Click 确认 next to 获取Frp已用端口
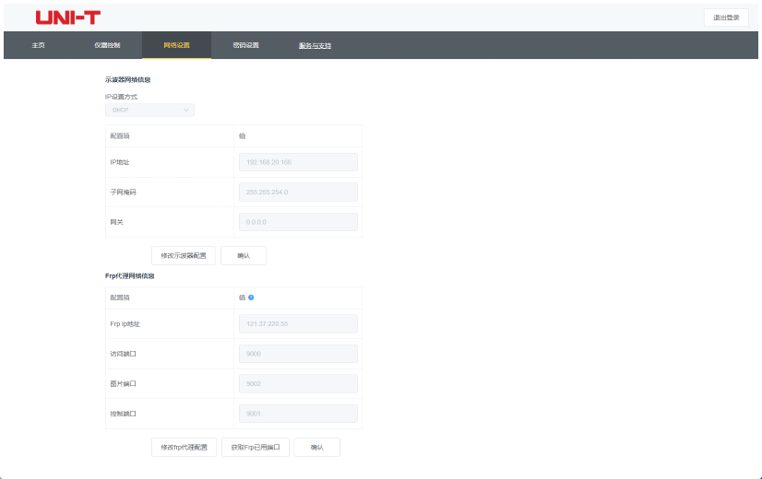The image size is (762, 479). point(317,447)
